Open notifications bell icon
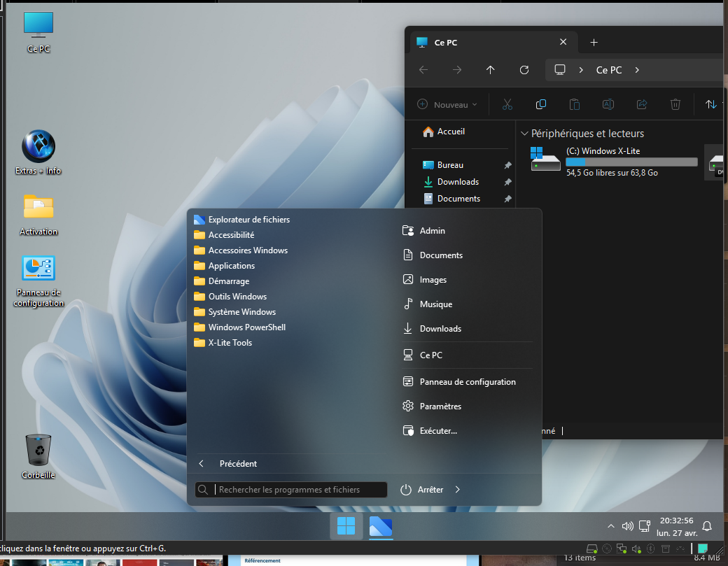 coord(707,526)
